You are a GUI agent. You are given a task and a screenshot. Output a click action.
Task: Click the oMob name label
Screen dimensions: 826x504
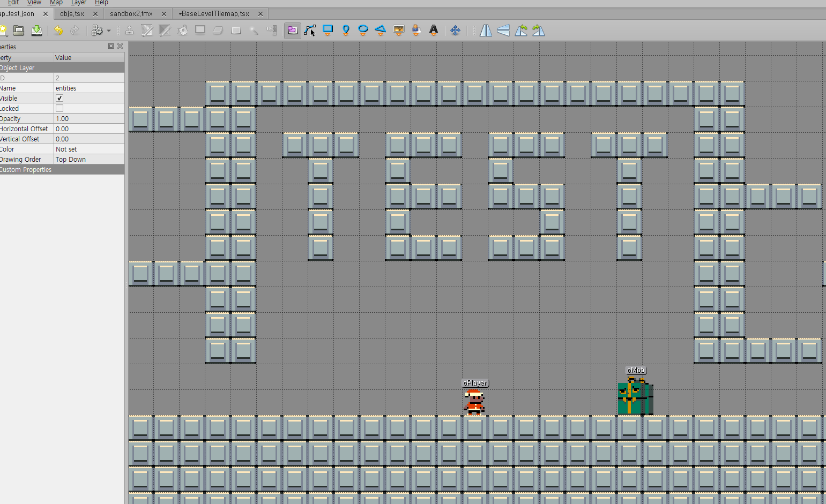coord(636,370)
